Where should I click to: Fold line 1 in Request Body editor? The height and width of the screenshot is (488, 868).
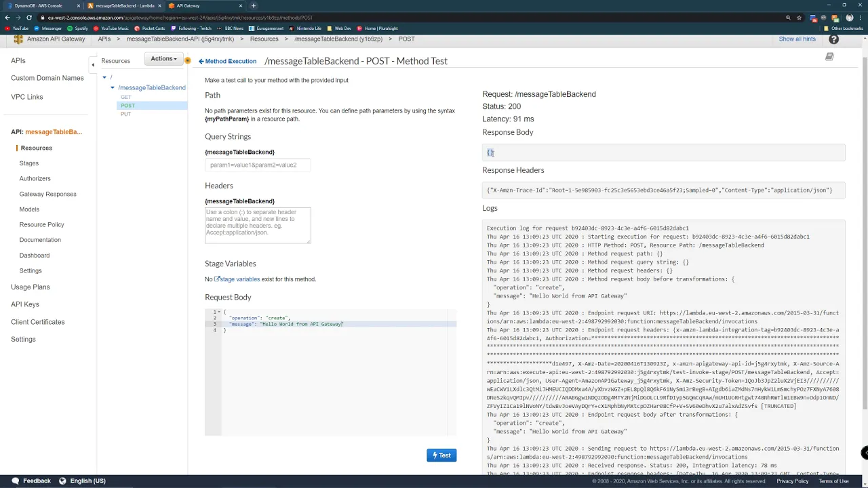click(219, 312)
